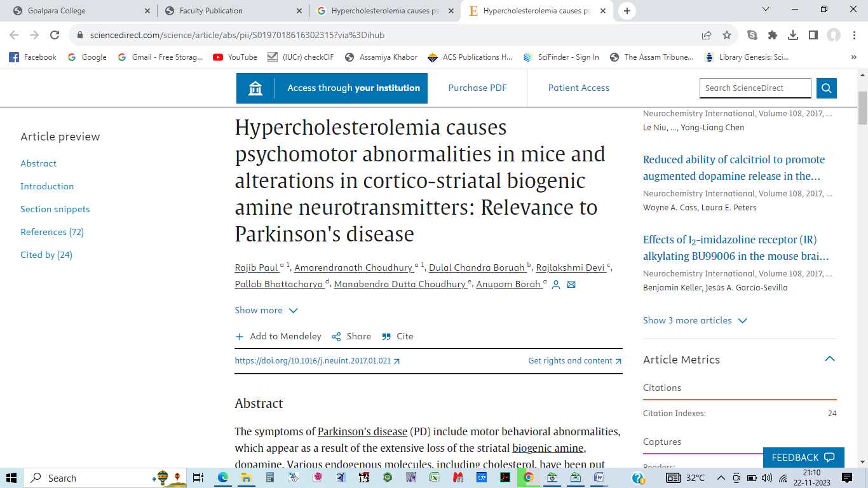Click the institution building icon
This screenshot has width=868, height=488.
click(255, 88)
